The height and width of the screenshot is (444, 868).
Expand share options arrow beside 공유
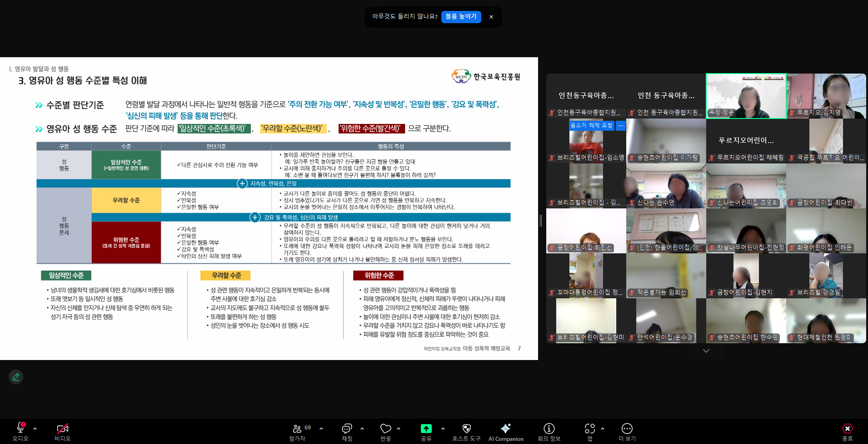(443, 429)
